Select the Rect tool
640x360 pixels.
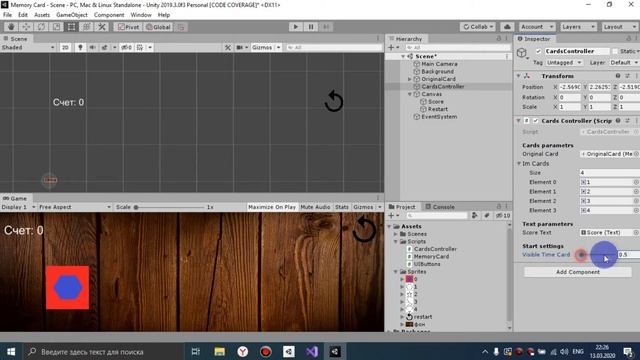[x=71, y=27]
